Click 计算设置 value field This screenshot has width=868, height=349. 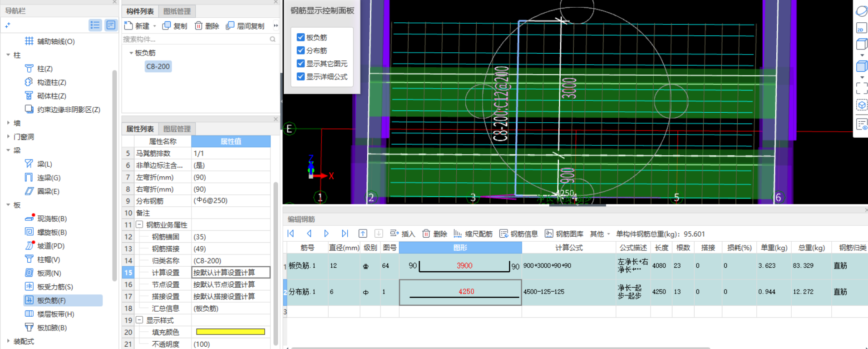(231, 272)
